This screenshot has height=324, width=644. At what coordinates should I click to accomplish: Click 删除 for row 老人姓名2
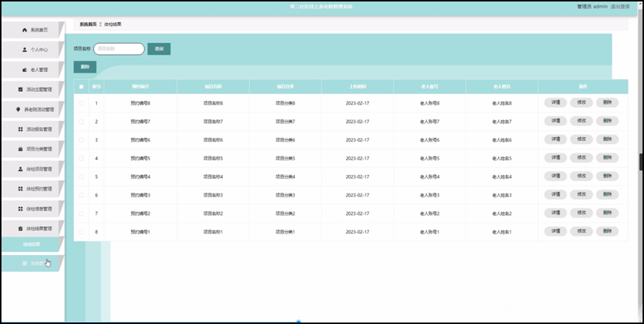click(x=608, y=213)
